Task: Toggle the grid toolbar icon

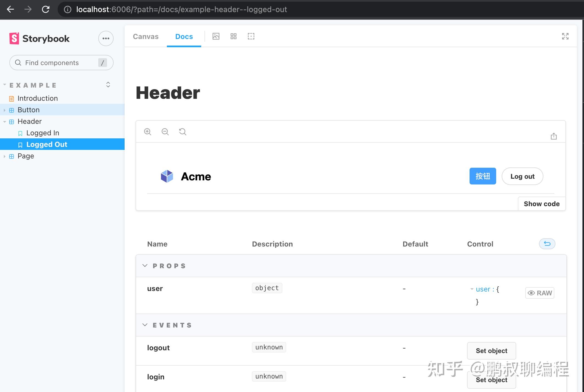Action: coord(234,36)
